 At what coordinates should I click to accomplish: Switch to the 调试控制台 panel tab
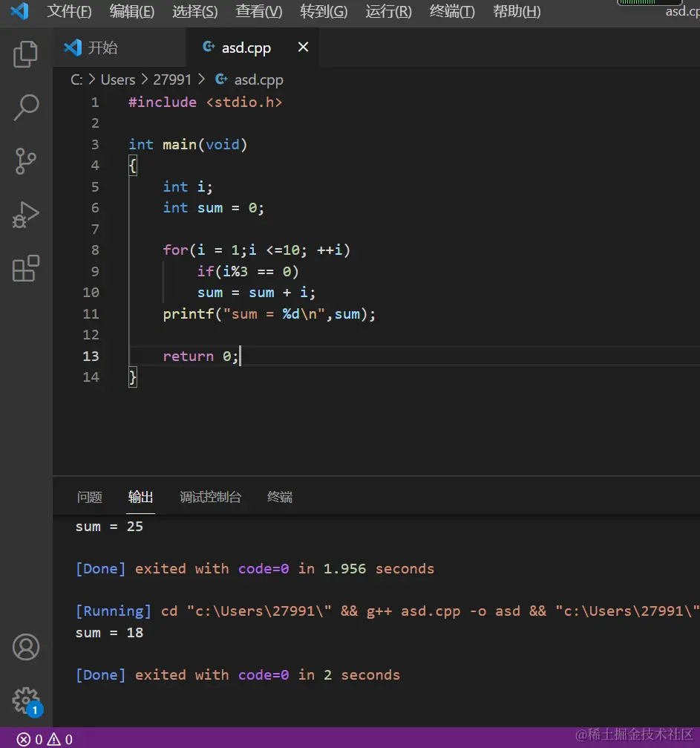210,497
